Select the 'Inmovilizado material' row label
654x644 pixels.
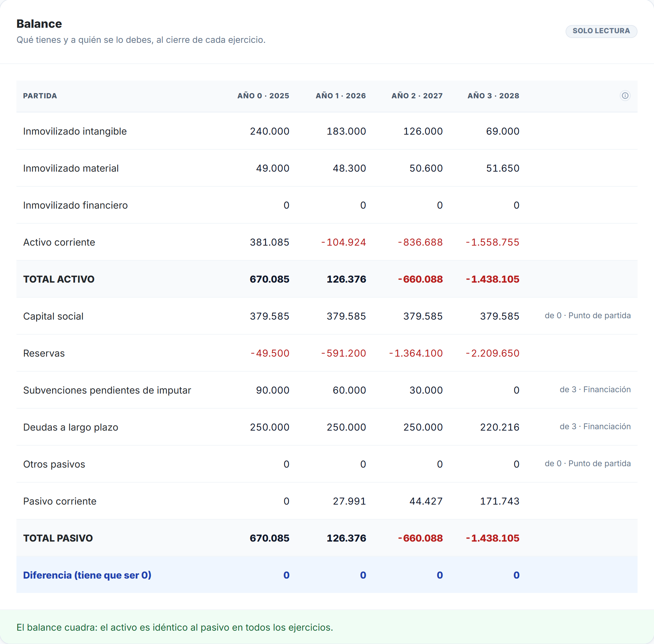point(71,168)
